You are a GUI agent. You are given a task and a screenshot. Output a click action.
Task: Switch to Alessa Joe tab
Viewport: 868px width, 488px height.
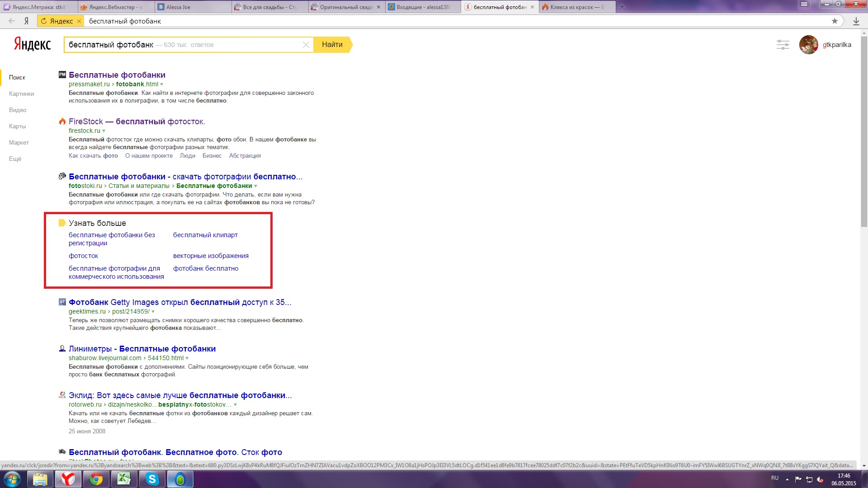pyautogui.click(x=192, y=7)
